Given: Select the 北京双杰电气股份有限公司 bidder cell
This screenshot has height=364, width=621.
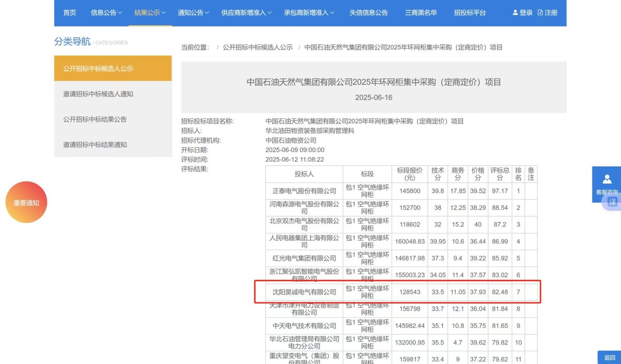Looking at the screenshot, I should pyautogui.click(x=304, y=224).
